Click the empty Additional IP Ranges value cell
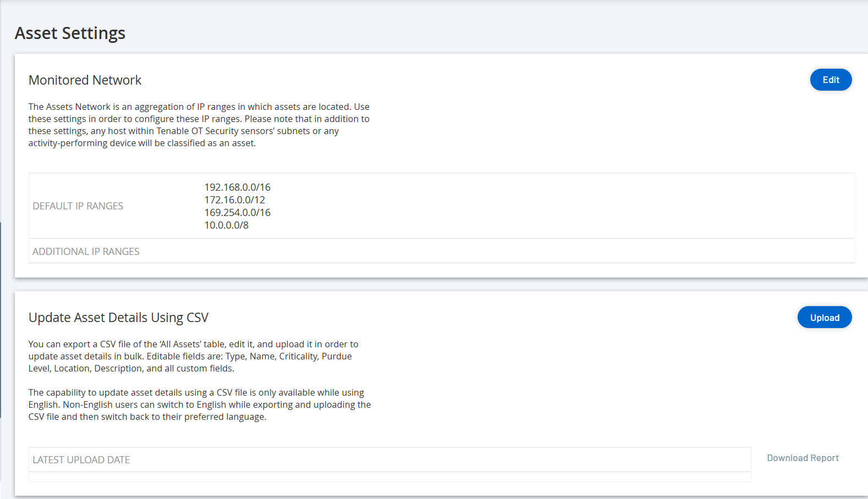 [495, 251]
